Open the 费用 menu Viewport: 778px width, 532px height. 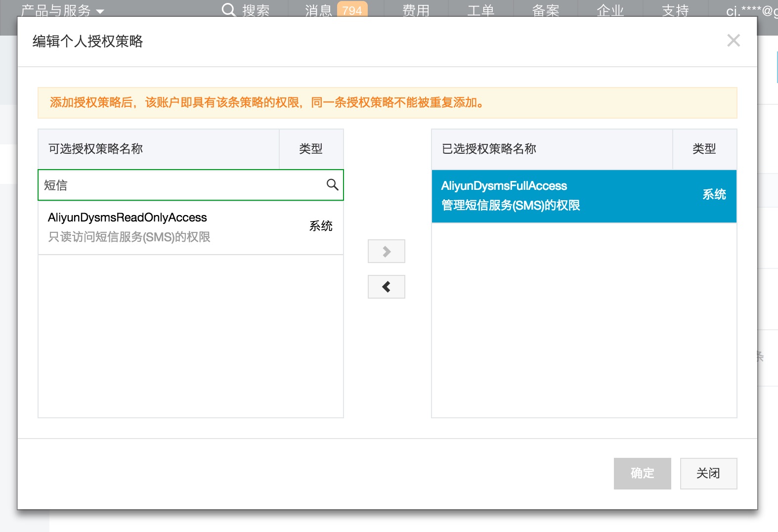[416, 10]
